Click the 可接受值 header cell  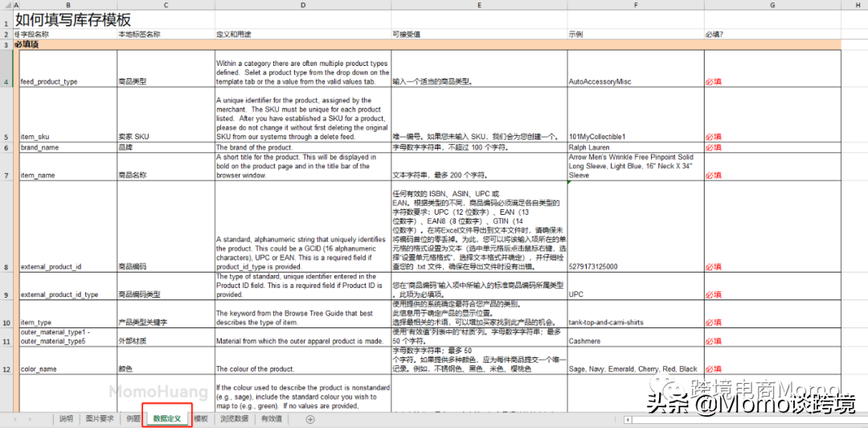coord(479,35)
